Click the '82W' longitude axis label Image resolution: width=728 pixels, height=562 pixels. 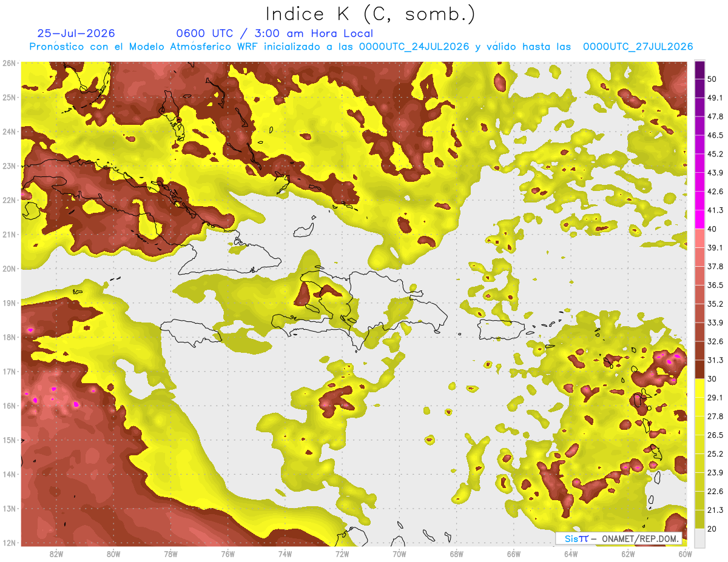pos(56,554)
